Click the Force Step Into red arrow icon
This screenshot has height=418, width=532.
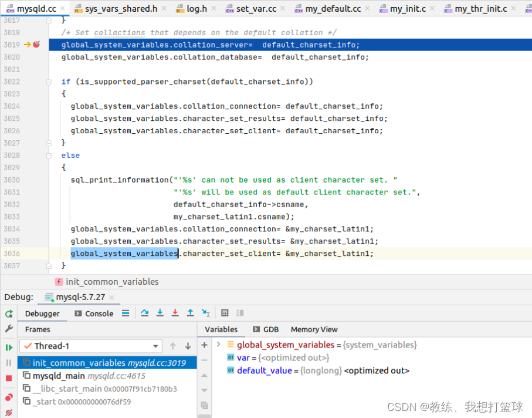click(x=175, y=313)
